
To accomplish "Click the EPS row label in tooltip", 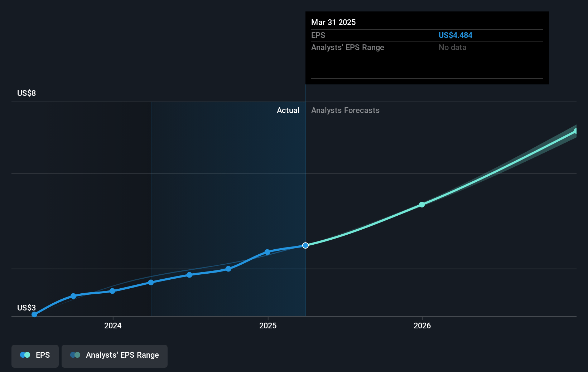I will tap(318, 35).
